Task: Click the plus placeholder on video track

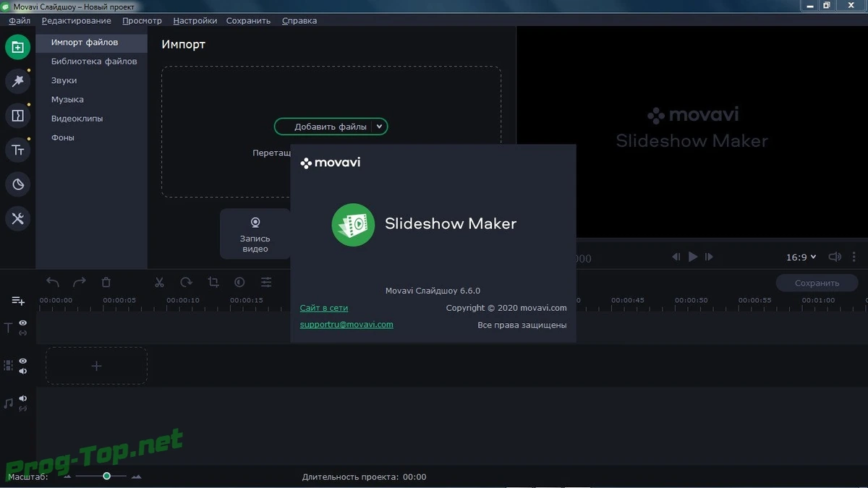Action: coord(96,366)
